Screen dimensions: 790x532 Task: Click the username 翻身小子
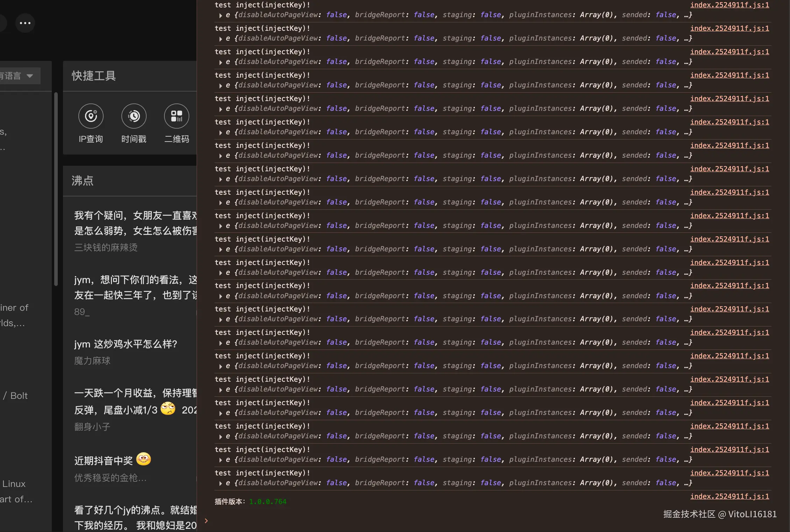92,426
